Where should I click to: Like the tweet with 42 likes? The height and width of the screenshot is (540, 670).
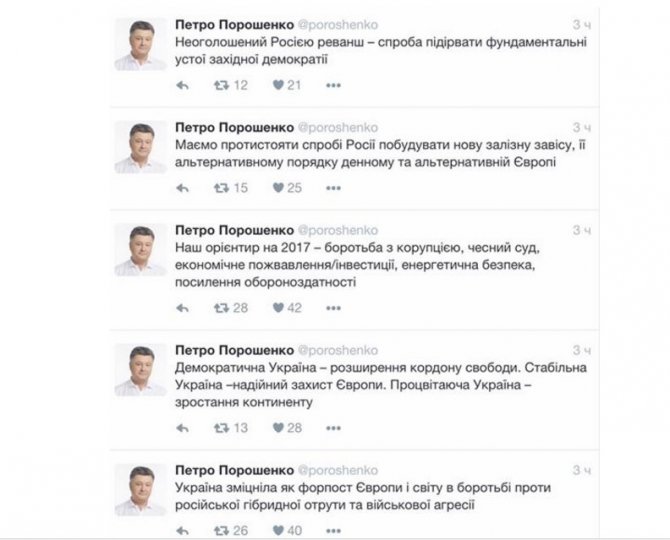tap(278, 308)
